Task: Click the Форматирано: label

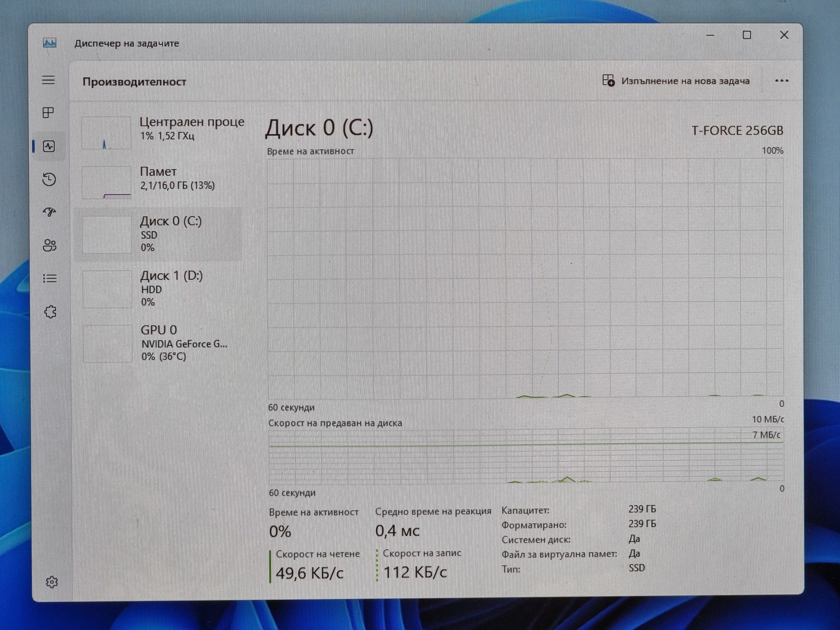Action: (x=534, y=525)
